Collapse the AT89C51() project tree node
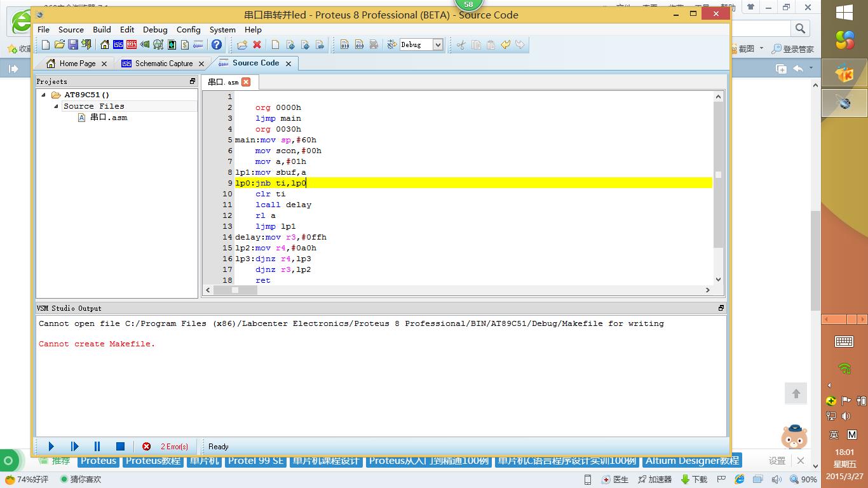This screenshot has height=488, width=868. (x=44, y=95)
